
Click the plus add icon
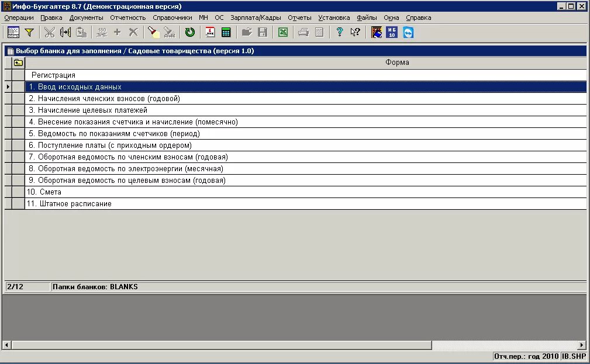tap(118, 32)
